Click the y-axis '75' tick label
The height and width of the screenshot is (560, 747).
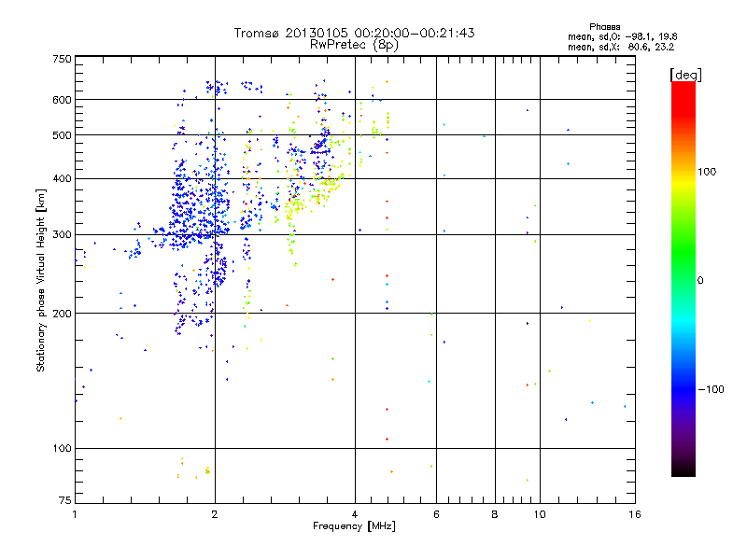[65, 500]
